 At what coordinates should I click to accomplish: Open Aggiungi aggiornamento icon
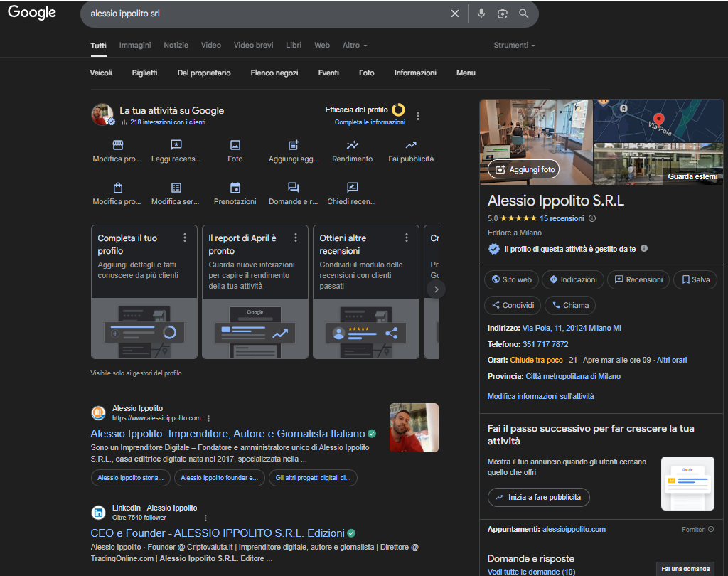[294, 145]
